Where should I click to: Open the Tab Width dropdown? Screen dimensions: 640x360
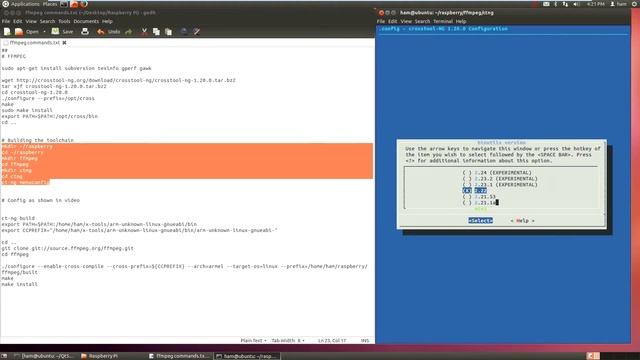(288, 340)
